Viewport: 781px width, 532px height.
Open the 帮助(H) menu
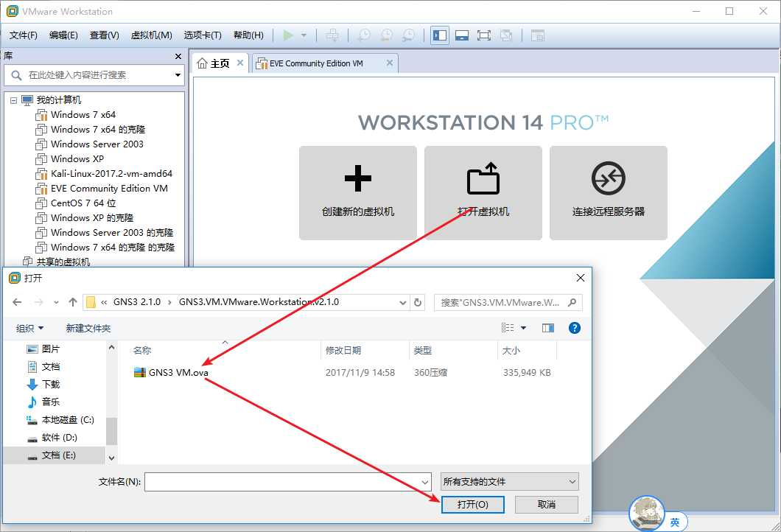coord(248,35)
